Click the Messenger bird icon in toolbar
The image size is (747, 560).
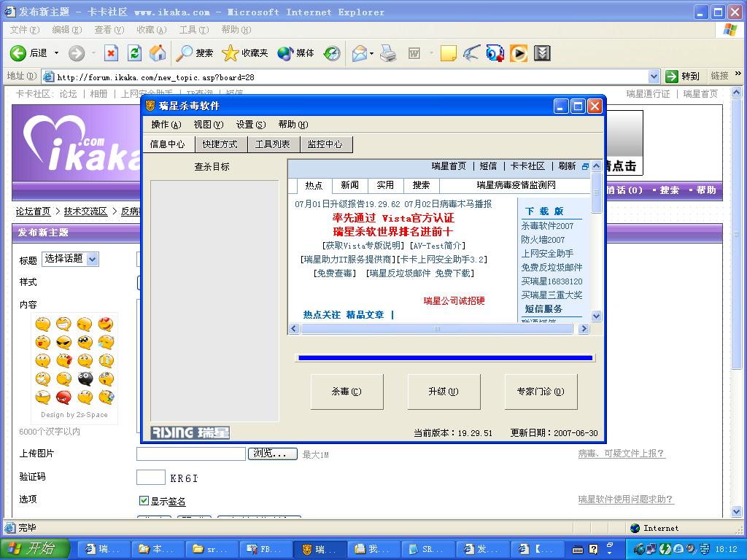(x=471, y=52)
